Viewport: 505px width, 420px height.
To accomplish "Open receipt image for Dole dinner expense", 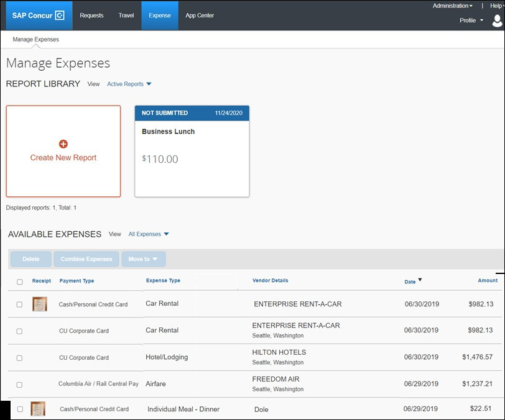I will click(39, 409).
